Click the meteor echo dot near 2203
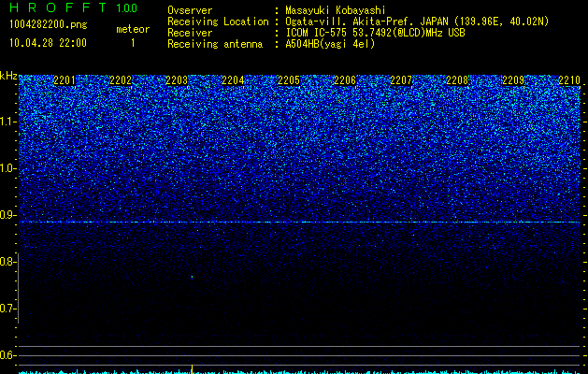 [x=192, y=277]
